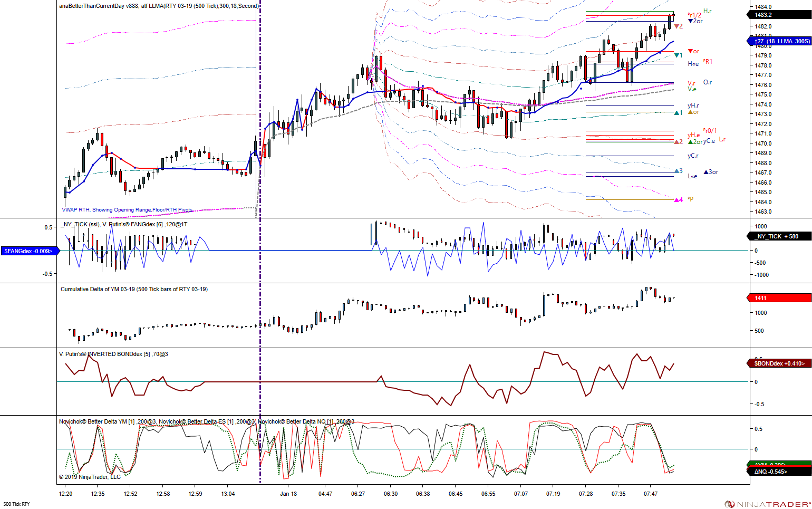Click the green 'H.r' level label
Screen dimensions: 812x509
click(x=708, y=11)
